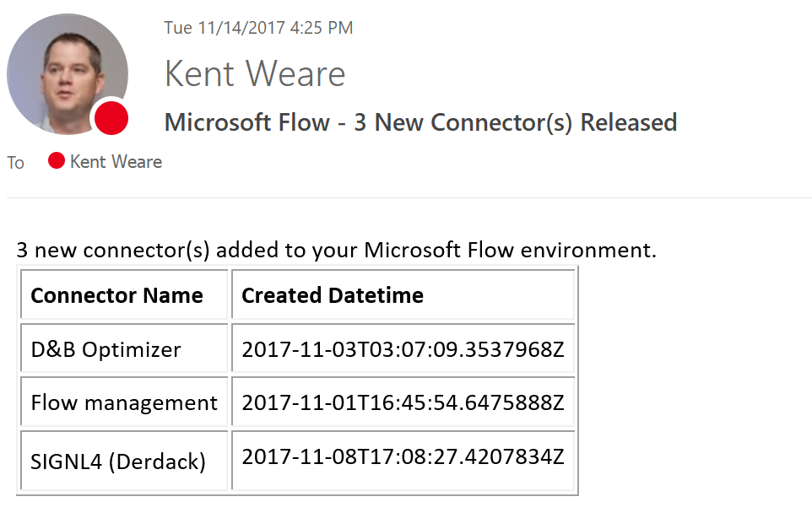Image resolution: width=812 pixels, height=529 pixels.
Task: Select the Flow management table cell
Action: tap(124, 403)
